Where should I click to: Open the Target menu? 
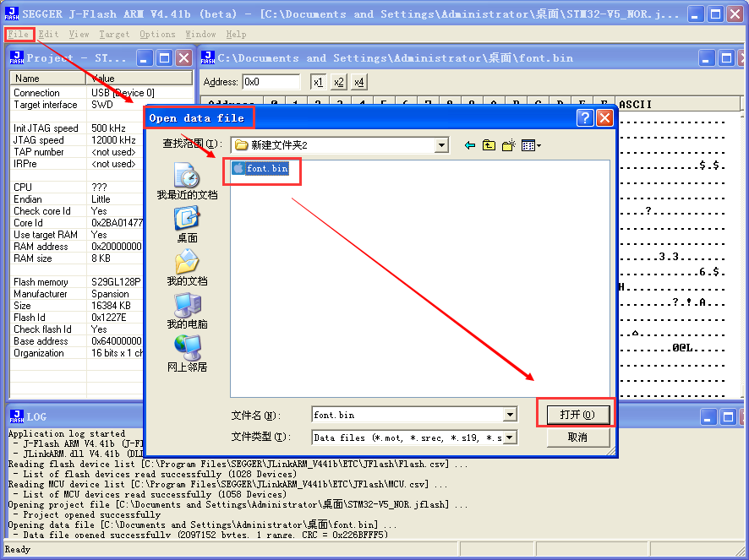pos(114,35)
